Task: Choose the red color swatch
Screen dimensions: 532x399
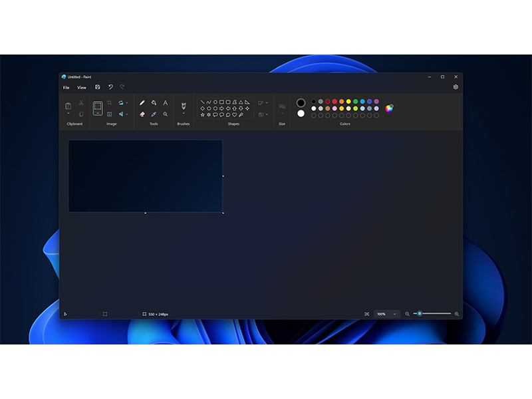Action: 334,102
